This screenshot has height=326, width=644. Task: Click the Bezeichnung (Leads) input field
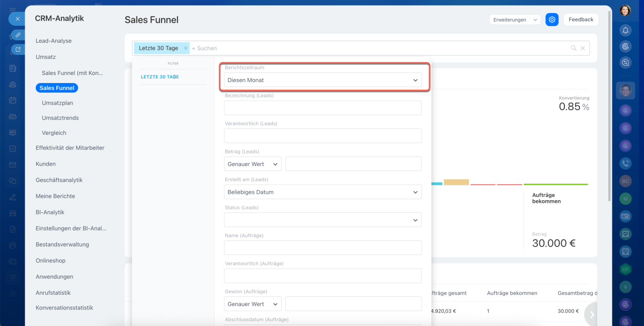pyautogui.click(x=323, y=108)
